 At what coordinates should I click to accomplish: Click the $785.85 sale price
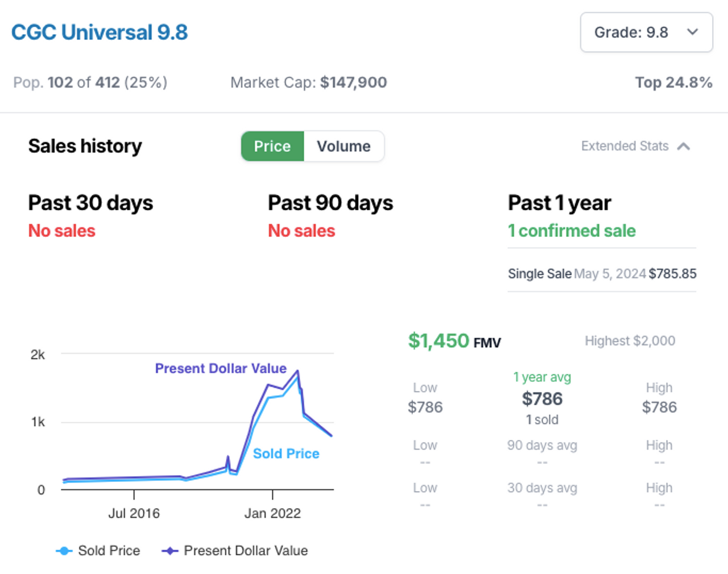[x=672, y=273]
